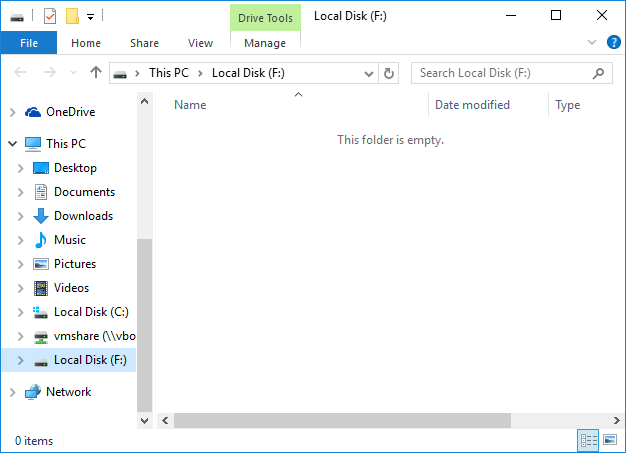Screen dimensions: 626x453
Task: Select OneDrive in navigation pane
Action: (x=70, y=112)
